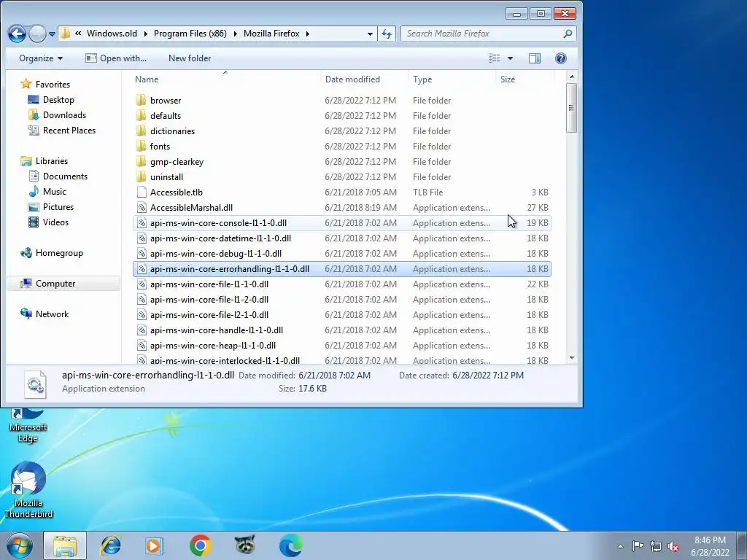This screenshot has width=747, height=560.
Task: Select api-ms-win-core-datetime-l1-1-0.dll
Action: point(341,238)
